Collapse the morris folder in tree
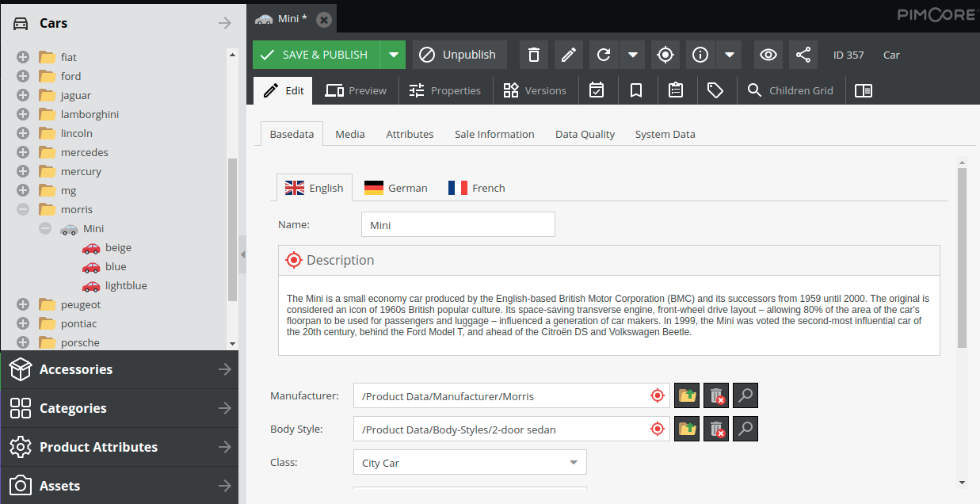Image resolution: width=980 pixels, height=504 pixels. pyautogui.click(x=23, y=209)
